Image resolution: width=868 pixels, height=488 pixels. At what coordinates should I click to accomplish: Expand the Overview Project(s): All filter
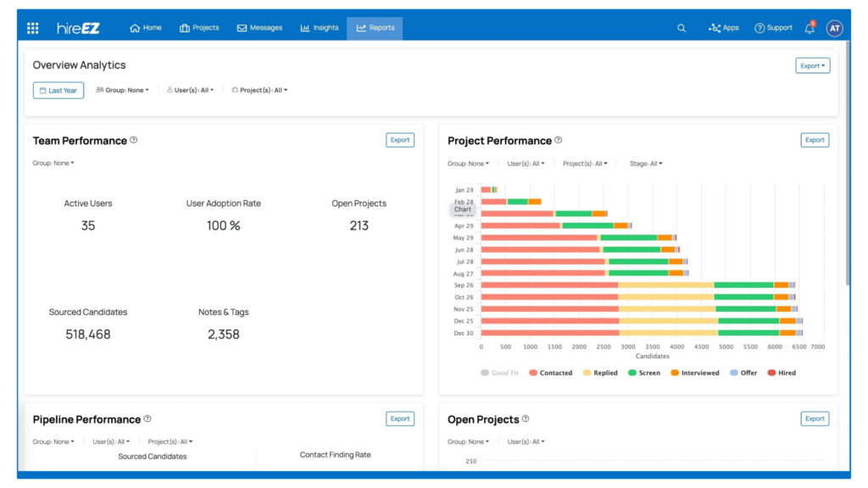260,90
